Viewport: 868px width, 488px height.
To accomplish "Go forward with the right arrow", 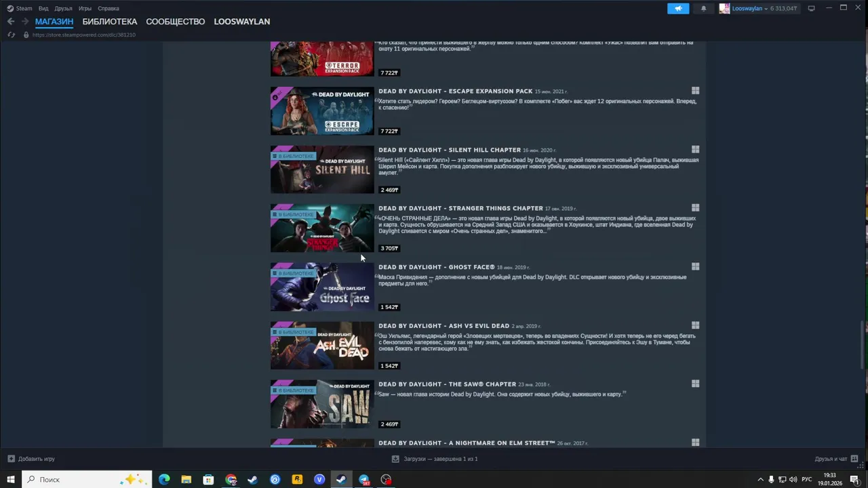I will coord(25,22).
